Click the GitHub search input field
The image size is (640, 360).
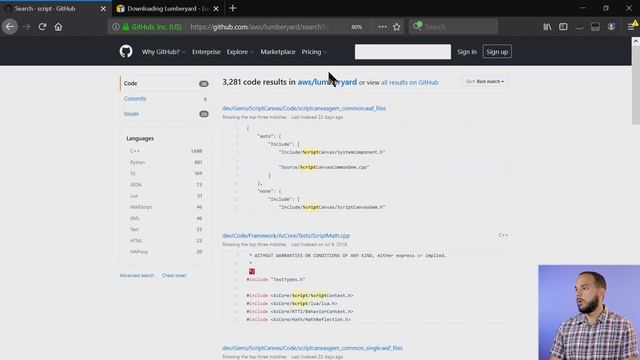pos(403,52)
